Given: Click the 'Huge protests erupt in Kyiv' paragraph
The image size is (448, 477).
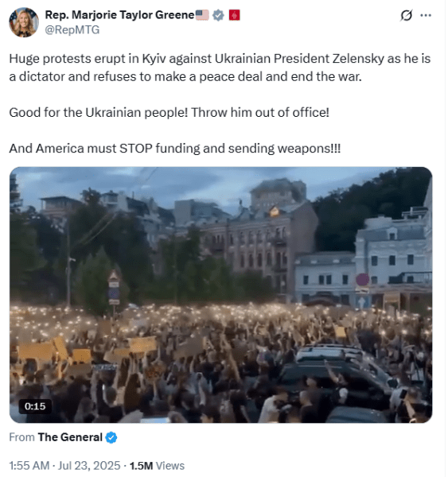Looking at the screenshot, I should 220,68.
